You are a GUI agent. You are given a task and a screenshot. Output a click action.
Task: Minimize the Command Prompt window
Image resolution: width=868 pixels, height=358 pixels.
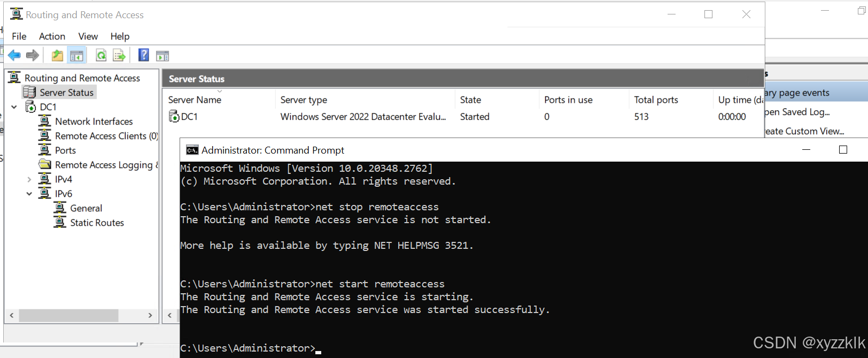[x=806, y=150]
